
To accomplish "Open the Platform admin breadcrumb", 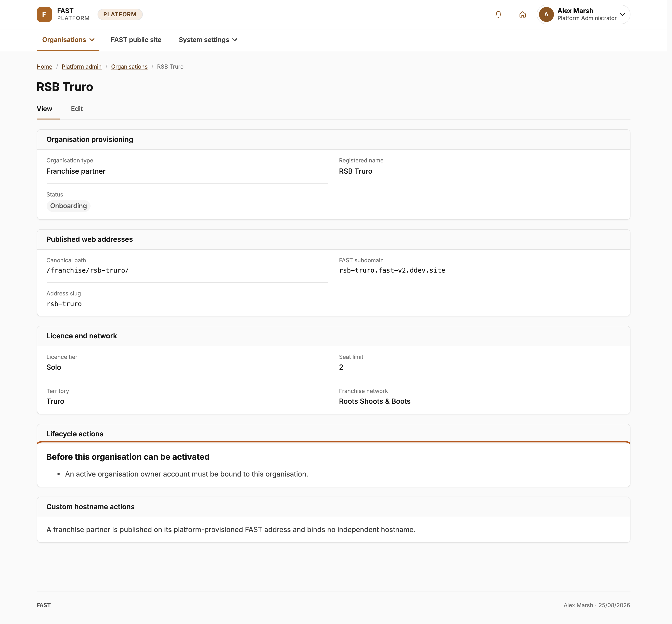I will coord(82,67).
